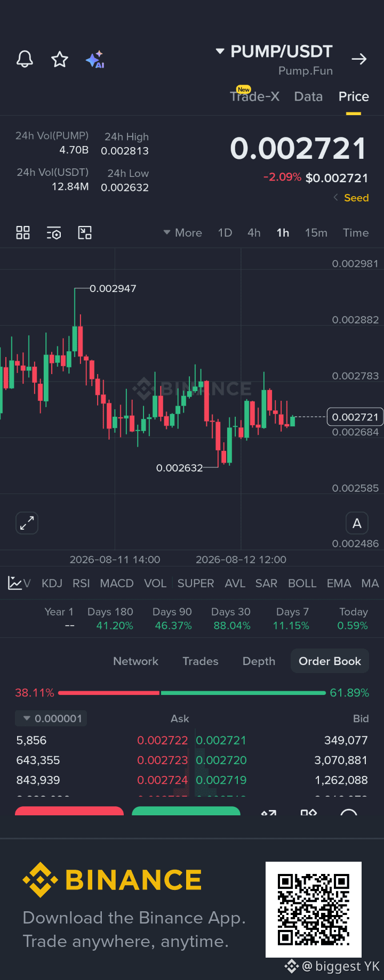This screenshot has height=980, width=384.
Task: Click ask price 0.002723
Action: pos(162,760)
